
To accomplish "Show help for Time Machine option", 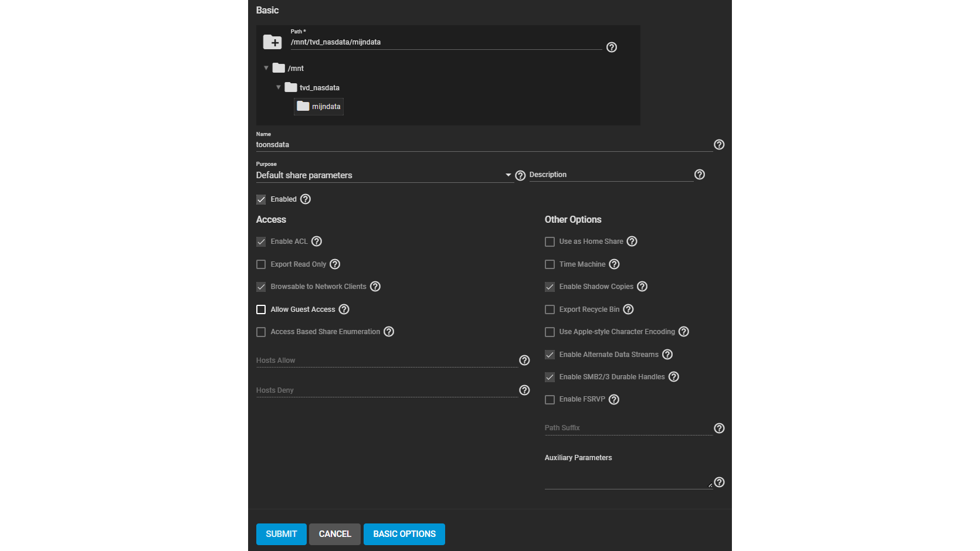I will click(x=614, y=264).
